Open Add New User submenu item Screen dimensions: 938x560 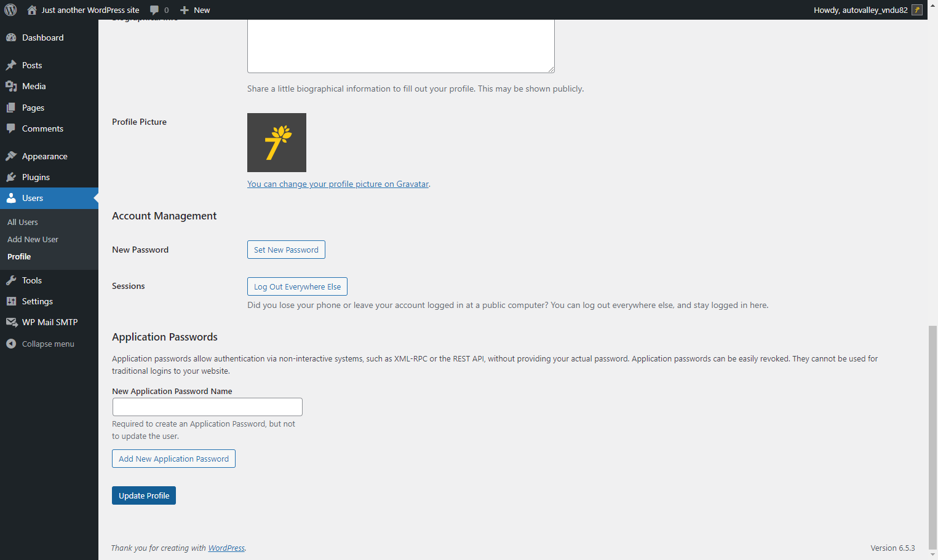coord(33,239)
